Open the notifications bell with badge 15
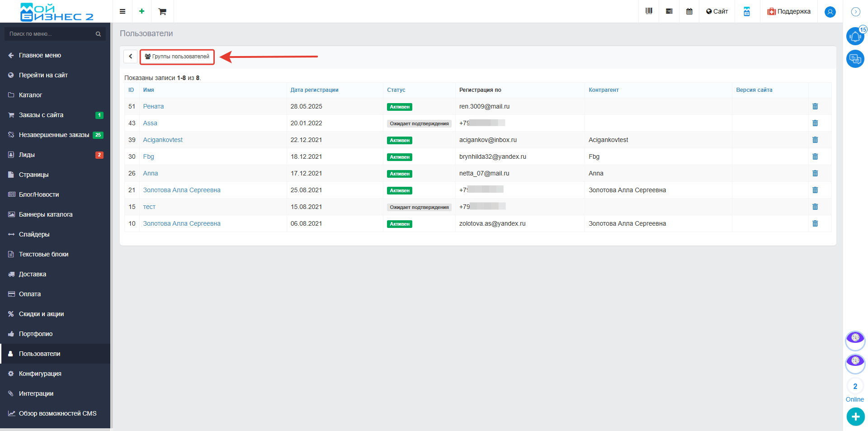The image size is (868, 431). click(x=855, y=36)
